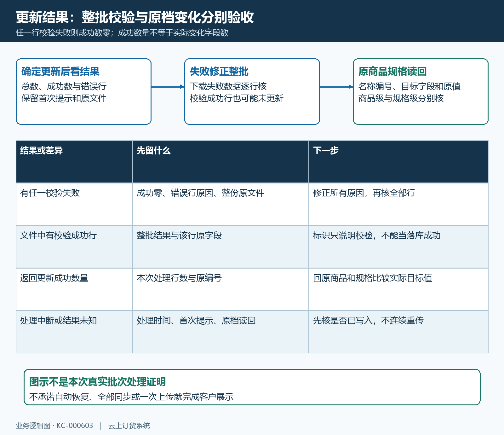Screen dimensions: 504x435
Task: Click the title 更新结果：整批校验与原档变化分别验收
Action: coord(135,17)
